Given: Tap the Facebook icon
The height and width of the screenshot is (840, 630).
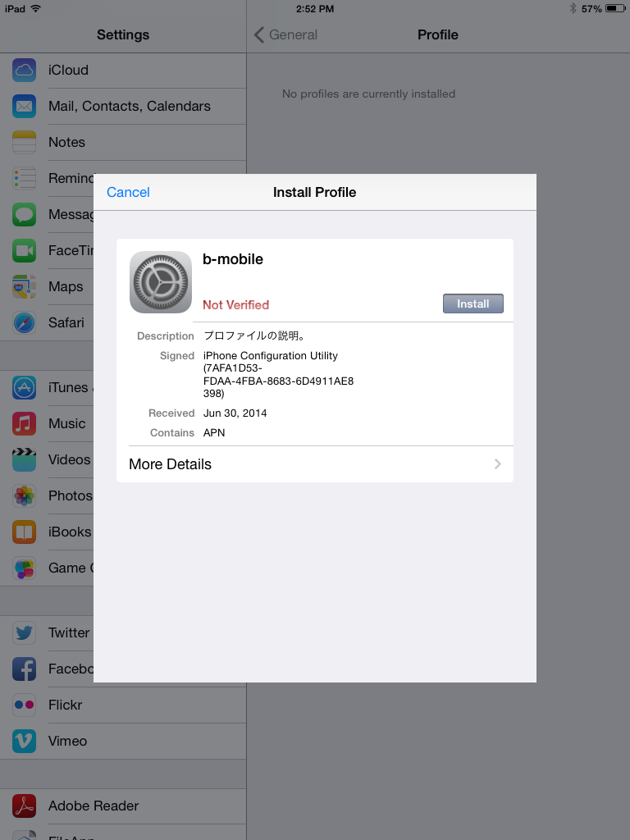Looking at the screenshot, I should (x=24, y=669).
